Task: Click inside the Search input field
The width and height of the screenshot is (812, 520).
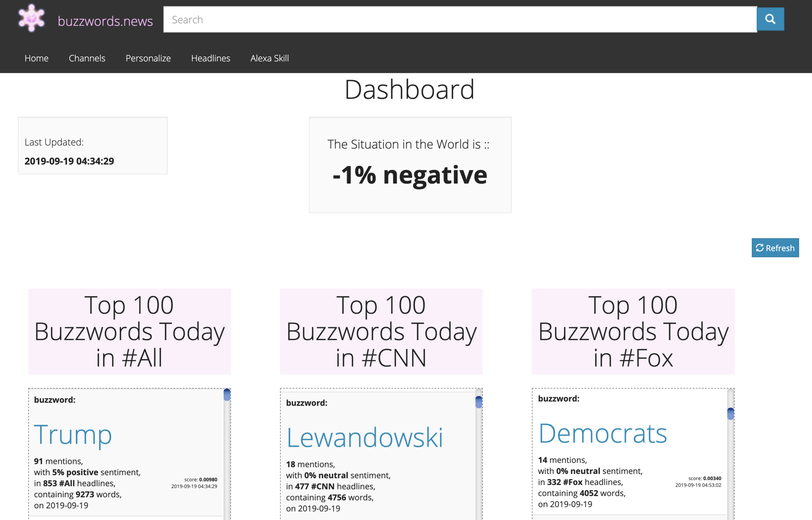Action: coord(459,20)
